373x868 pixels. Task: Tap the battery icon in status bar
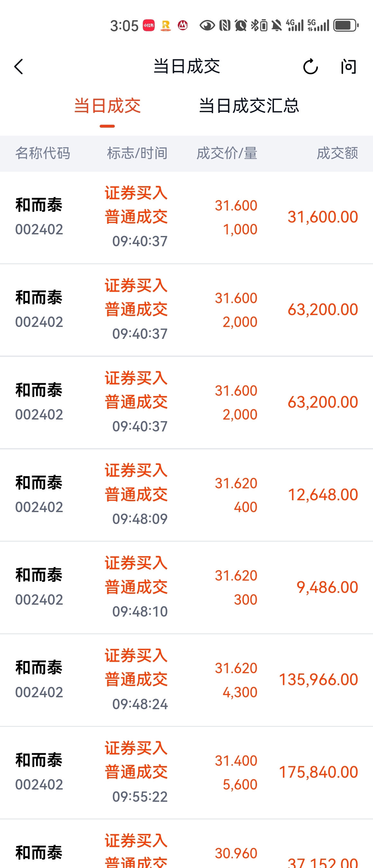[346, 25]
